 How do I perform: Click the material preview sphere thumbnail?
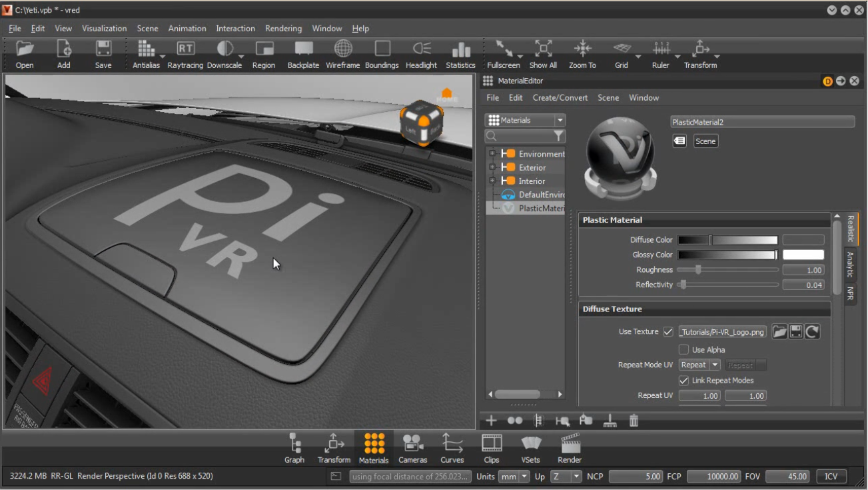pyautogui.click(x=620, y=157)
